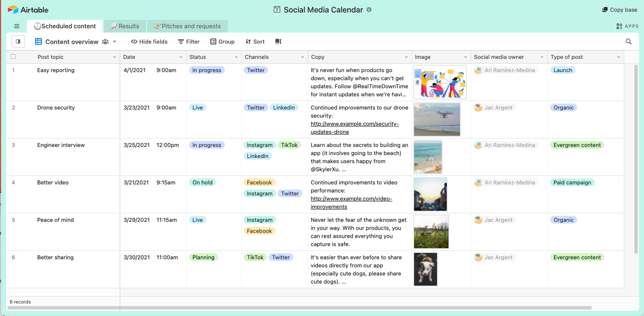The width and height of the screenshot is (644, 316).
Task: Click Hide fields button
Action: 149,41
